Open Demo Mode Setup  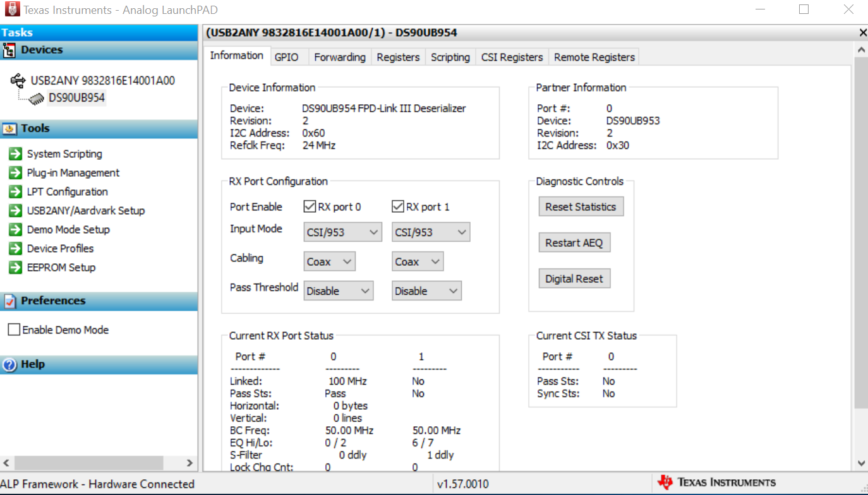tap(68, 230)
